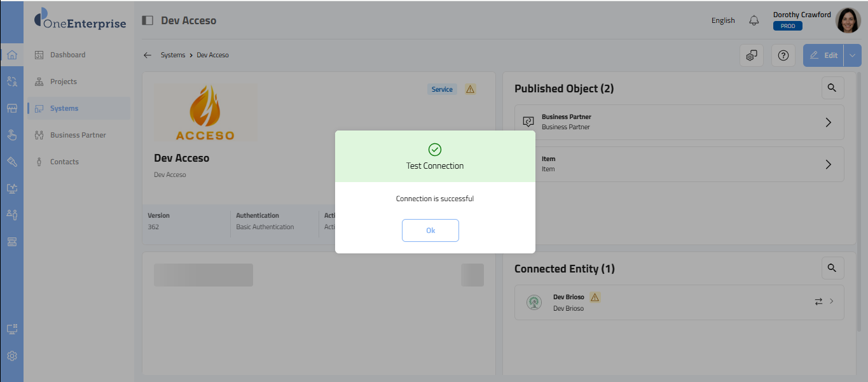Click the Edit button

click(x=823, y=55)
